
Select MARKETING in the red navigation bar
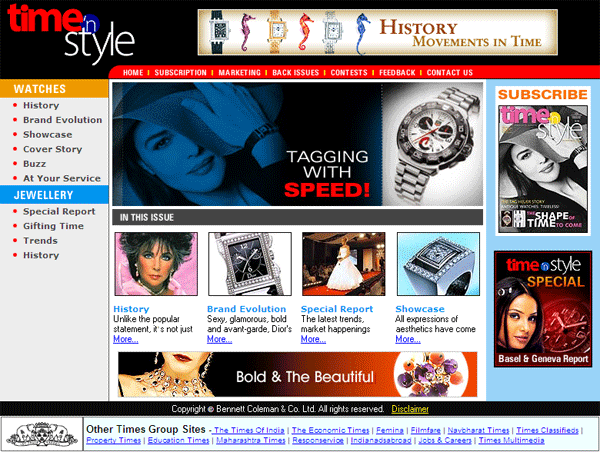click(240, 73)
